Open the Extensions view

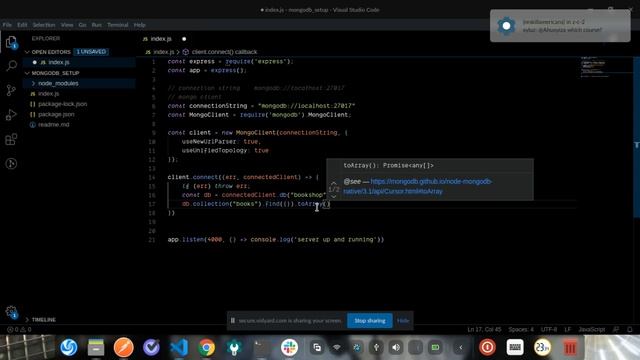(x=11, y=139)
